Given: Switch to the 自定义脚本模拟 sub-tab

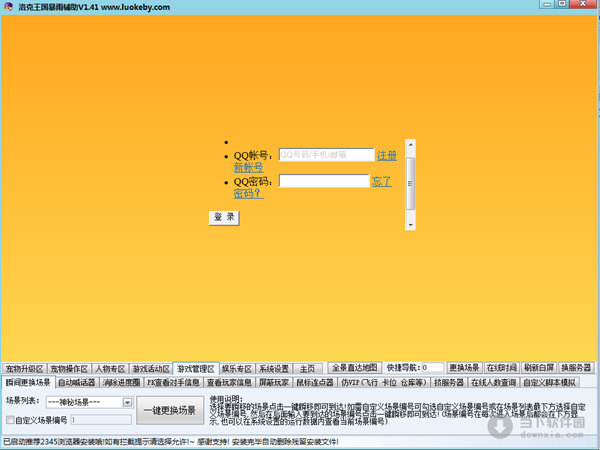Looking at the screenshot, I should coord(549,382).
